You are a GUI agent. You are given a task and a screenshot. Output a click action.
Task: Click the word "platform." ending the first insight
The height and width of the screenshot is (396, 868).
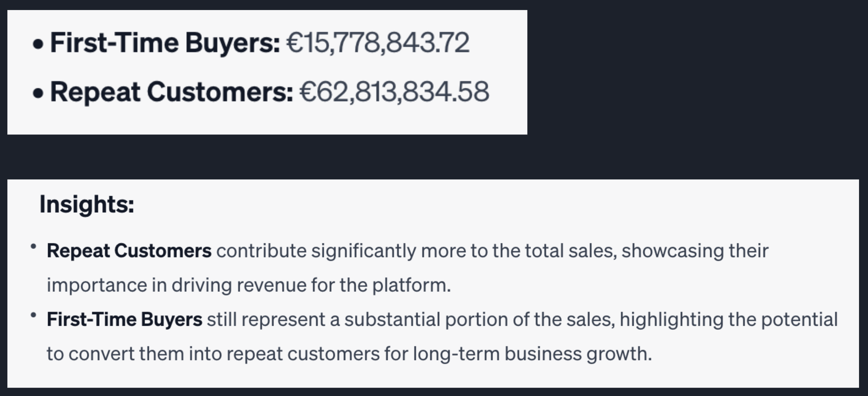[411, 285]
